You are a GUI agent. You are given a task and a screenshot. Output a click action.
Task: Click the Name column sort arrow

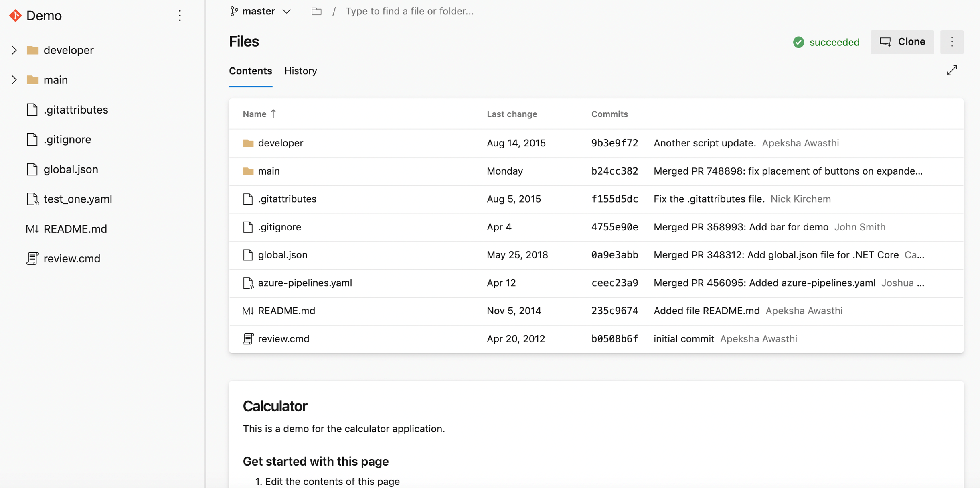(274, 114)
